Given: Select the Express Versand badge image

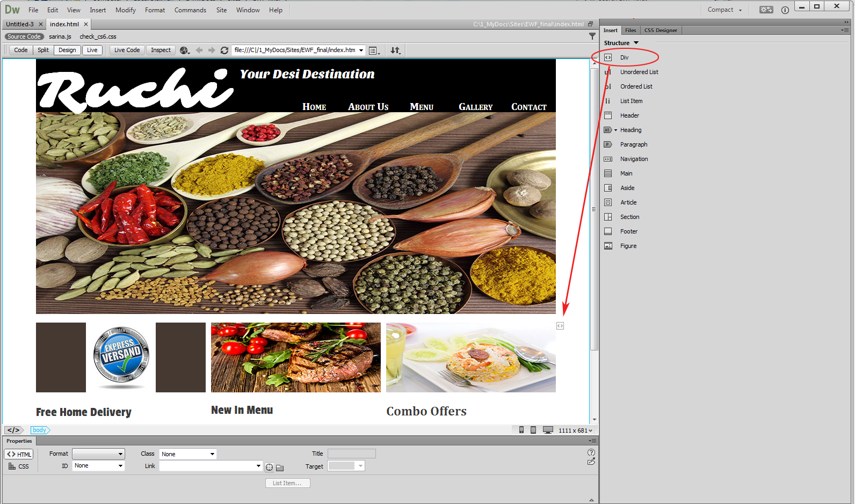Looking at the screenshot, I should (121, 357).
